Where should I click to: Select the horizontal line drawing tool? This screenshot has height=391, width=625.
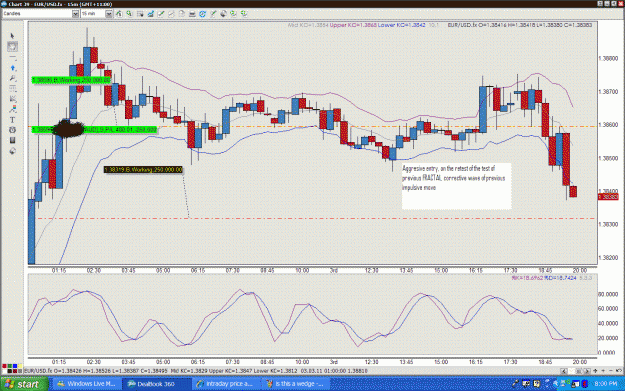pos(12,57)
